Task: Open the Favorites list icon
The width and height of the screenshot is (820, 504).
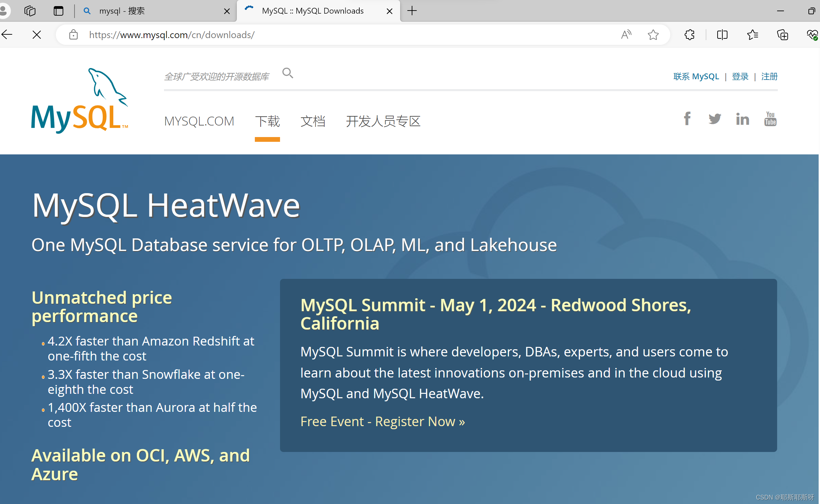Action: pos(752,35)
